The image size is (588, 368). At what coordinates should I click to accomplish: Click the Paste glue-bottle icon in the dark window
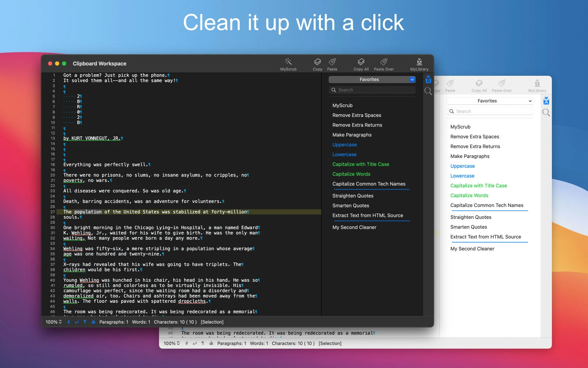tap(332, 62)
